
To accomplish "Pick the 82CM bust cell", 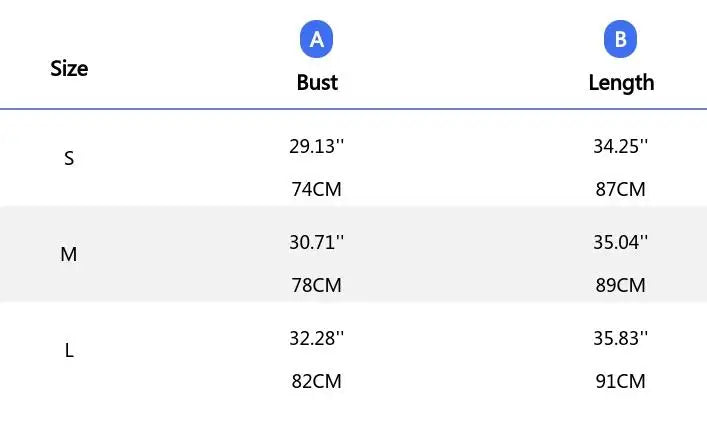I will coord(316,381).
